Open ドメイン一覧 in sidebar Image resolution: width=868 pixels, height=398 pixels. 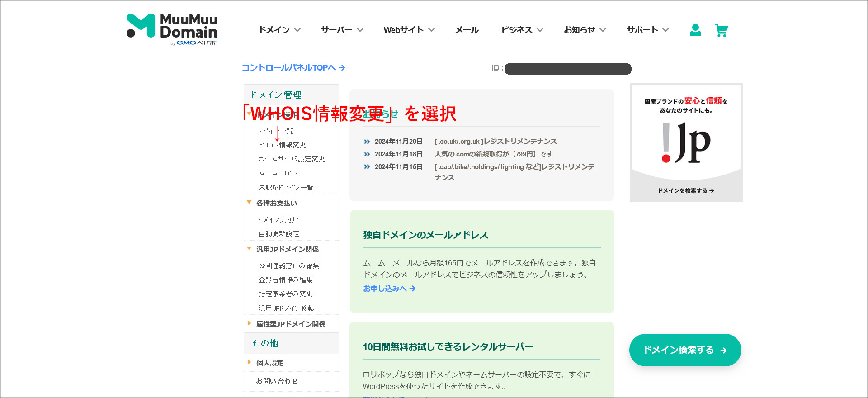pyautogui.click(x=275, y=131)
